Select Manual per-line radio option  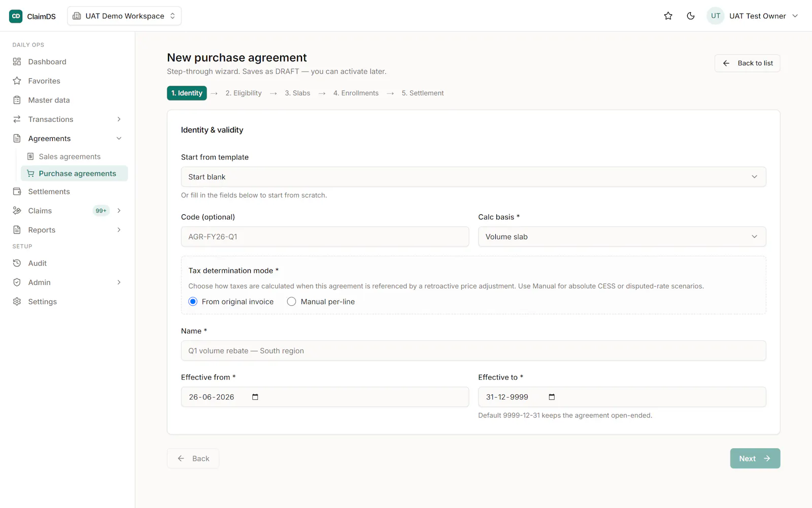(x=291, y=302)
